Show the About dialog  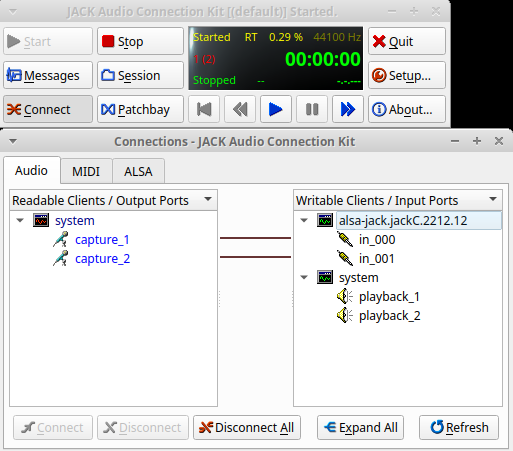click(x=407, y=109)
